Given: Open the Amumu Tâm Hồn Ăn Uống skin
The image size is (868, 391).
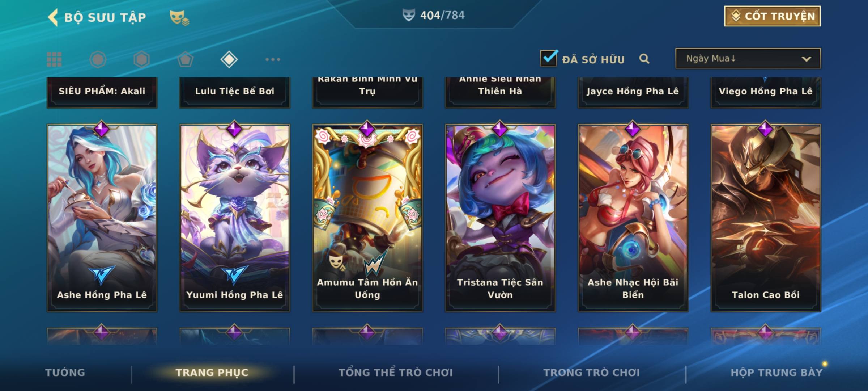Looking at the screenshot, I should (x=367, y=218).
